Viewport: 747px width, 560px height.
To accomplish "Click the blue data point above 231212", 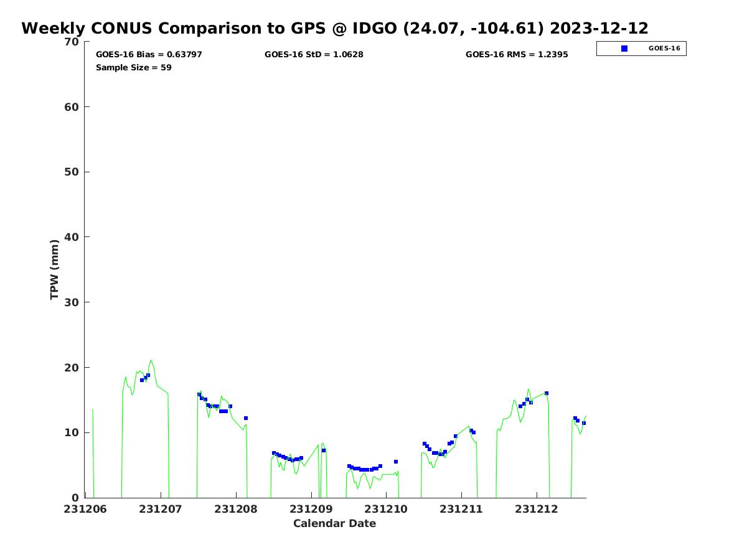I will [x=547, y=393].
